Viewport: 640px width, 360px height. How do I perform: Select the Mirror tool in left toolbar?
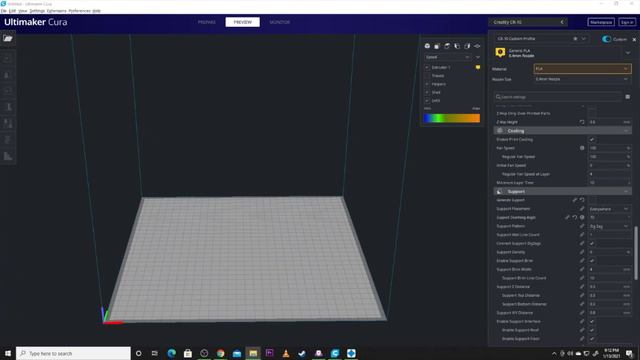7,107
